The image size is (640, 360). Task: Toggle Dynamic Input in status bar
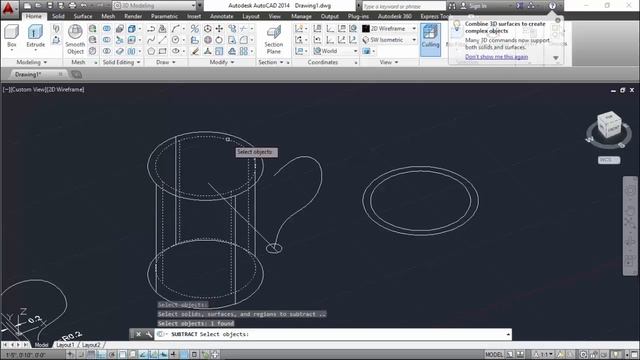(x=164, y=354)
